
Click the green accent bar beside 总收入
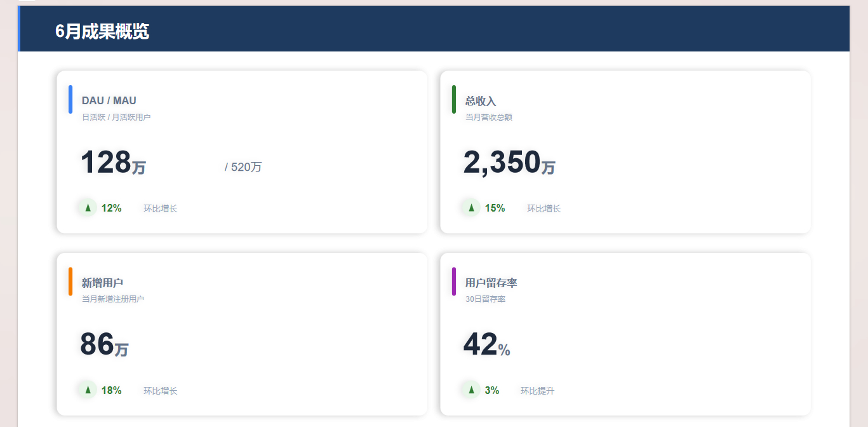click(454, 99)
